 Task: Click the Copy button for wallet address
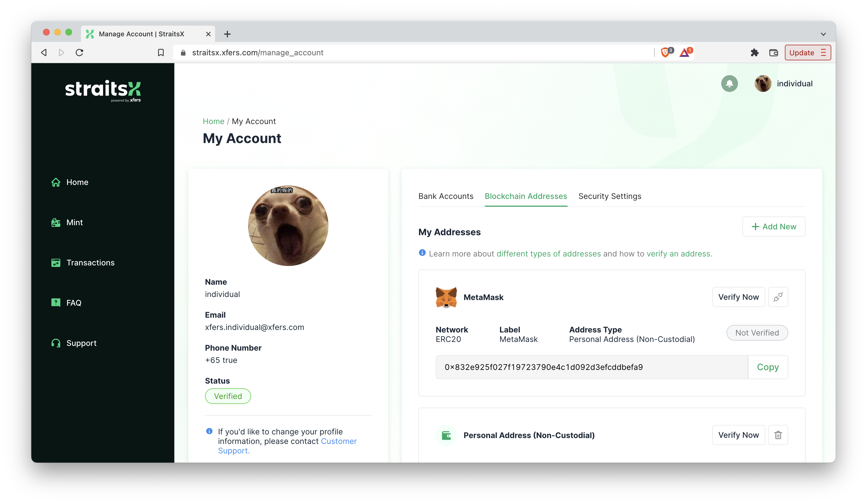768,367
